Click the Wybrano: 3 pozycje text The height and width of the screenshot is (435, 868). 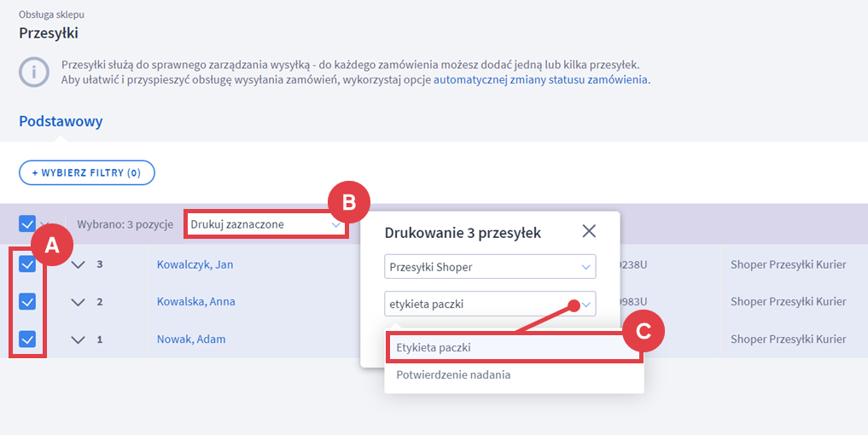pos(125,224)
